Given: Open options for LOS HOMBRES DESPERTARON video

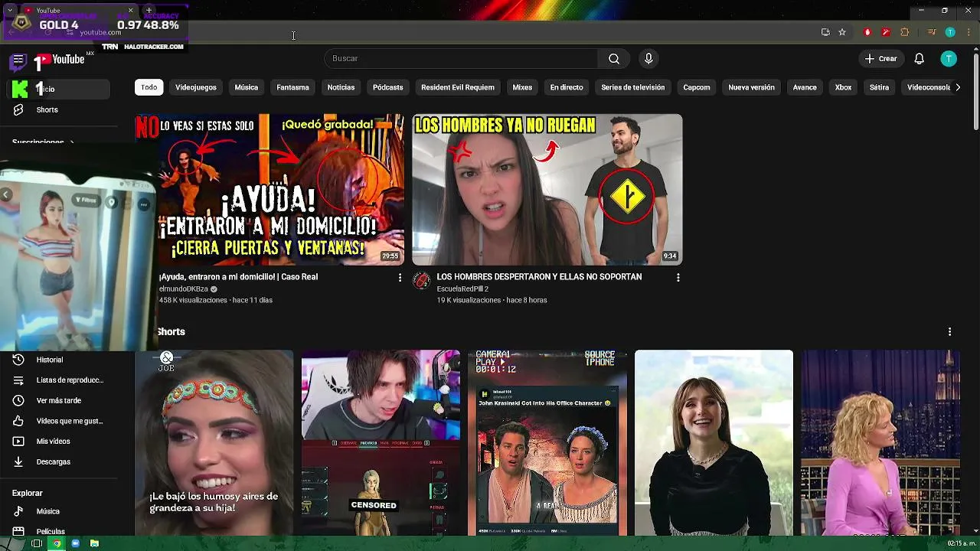Looking at the screenshot, I should click(x=678, y=278).
